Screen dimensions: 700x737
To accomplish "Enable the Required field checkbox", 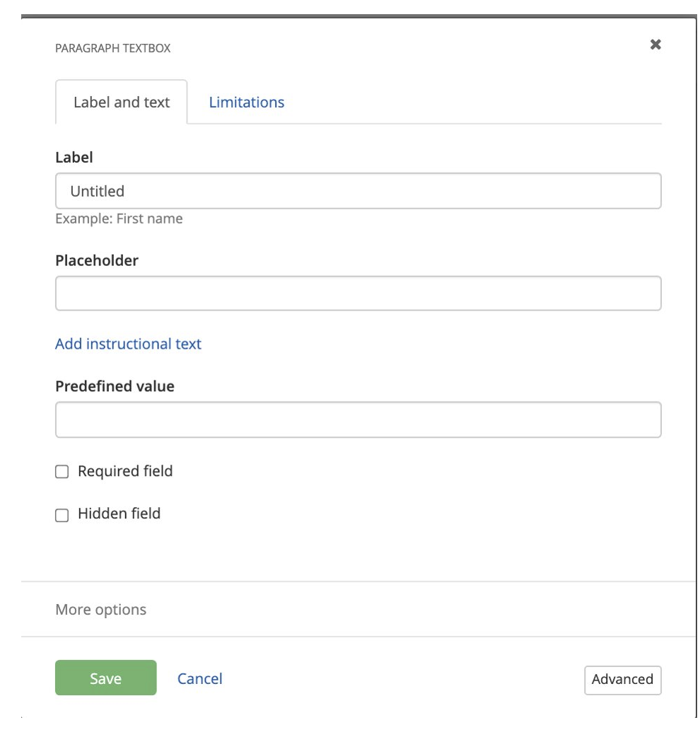I will (x=62, y=472).
